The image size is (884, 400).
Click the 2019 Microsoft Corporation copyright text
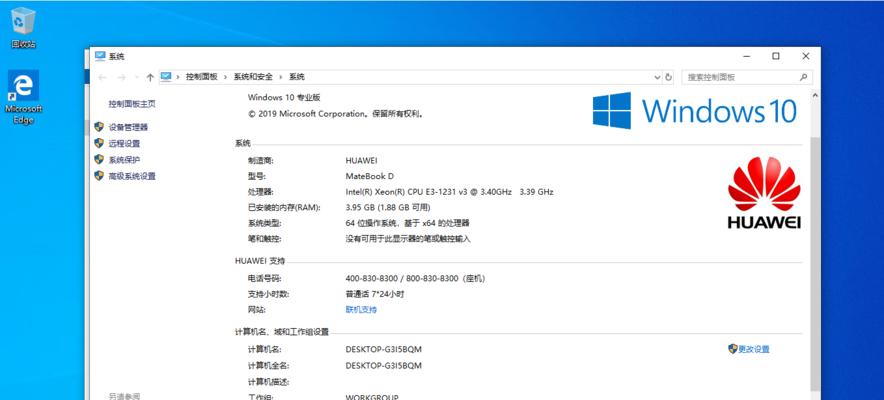(335, 114)
